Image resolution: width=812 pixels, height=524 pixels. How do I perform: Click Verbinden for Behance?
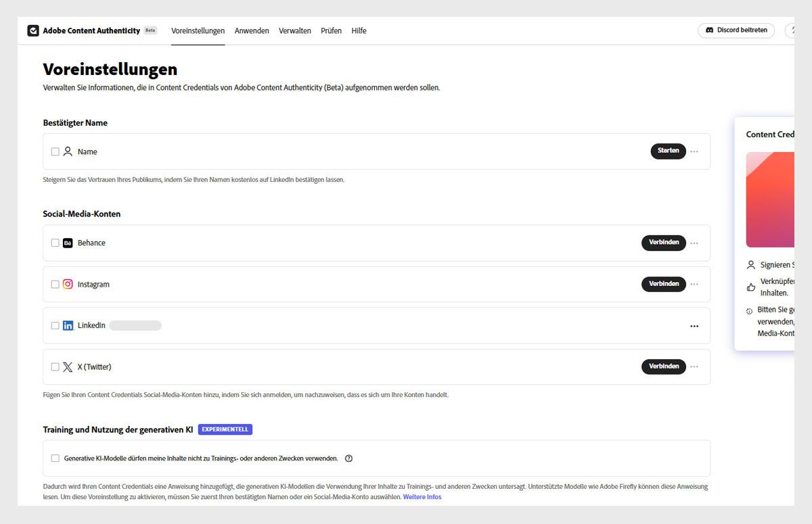click(664, 243)
